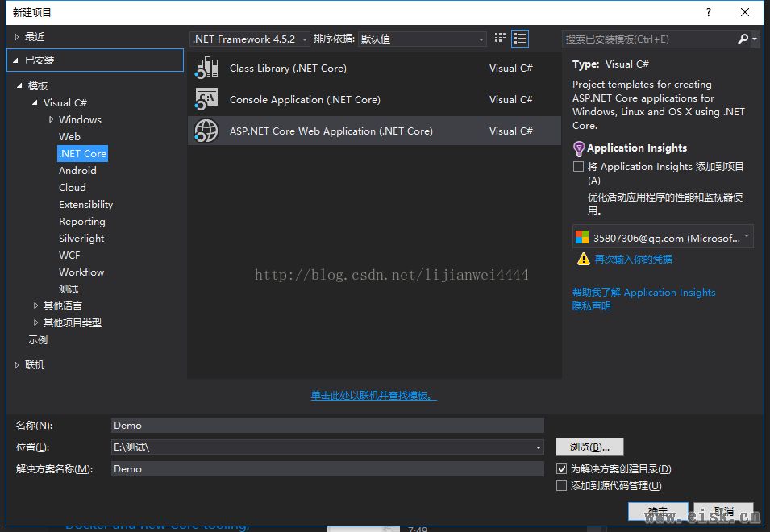Expand the 联机 (Online) node
The height and width of the screenshot is (532, 770).
pyautogui.click(x=16, y=364)
